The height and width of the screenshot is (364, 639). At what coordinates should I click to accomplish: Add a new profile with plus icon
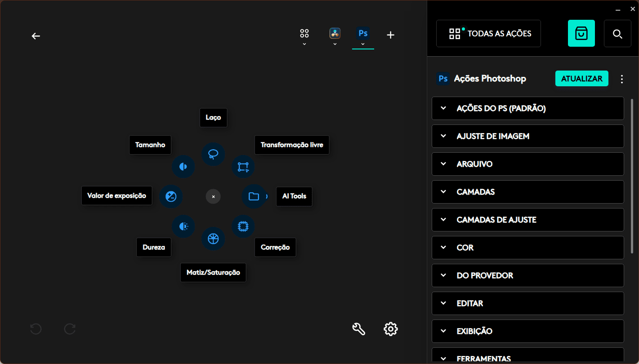click(x=391, y=35)
